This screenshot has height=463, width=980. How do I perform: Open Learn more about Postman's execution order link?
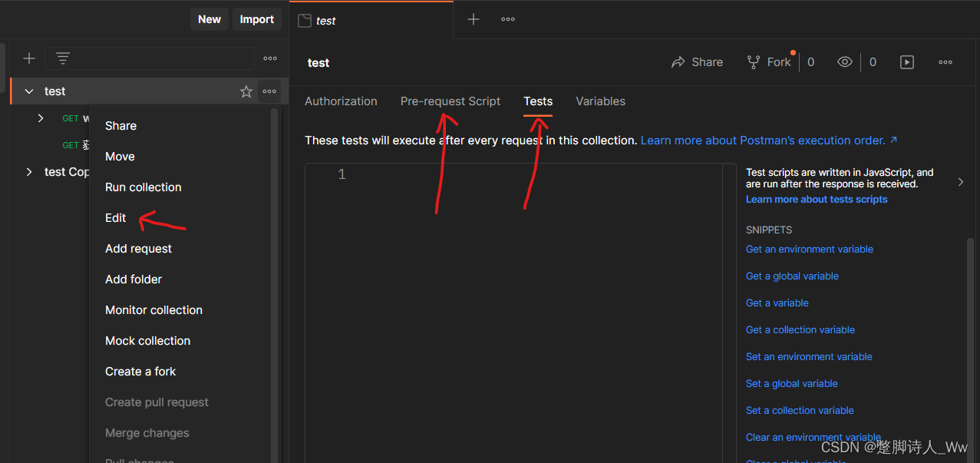click(x=769, y=141)
